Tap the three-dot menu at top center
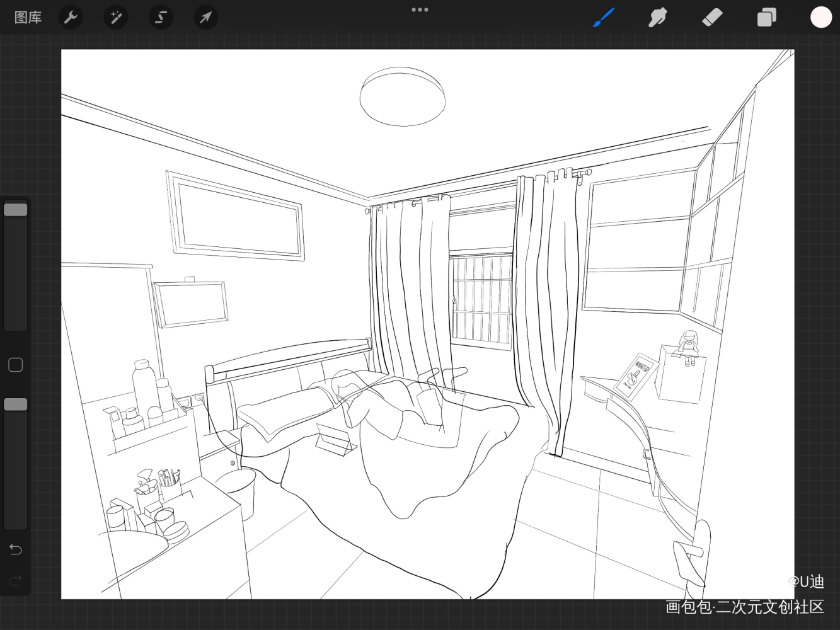This screenshot has width=840, height=630. (420, 10)
